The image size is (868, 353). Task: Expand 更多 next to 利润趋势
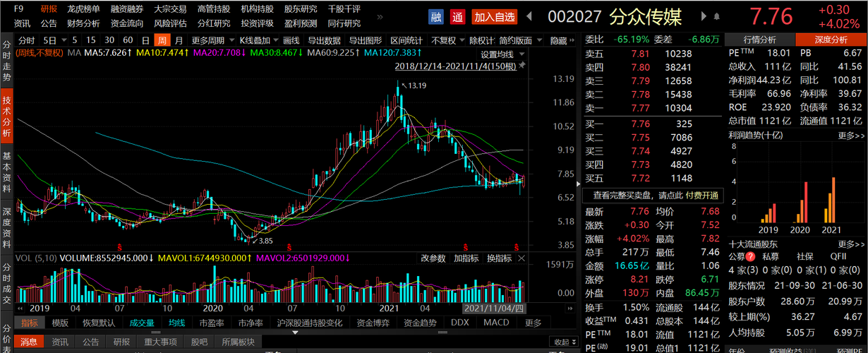(850, 136)
